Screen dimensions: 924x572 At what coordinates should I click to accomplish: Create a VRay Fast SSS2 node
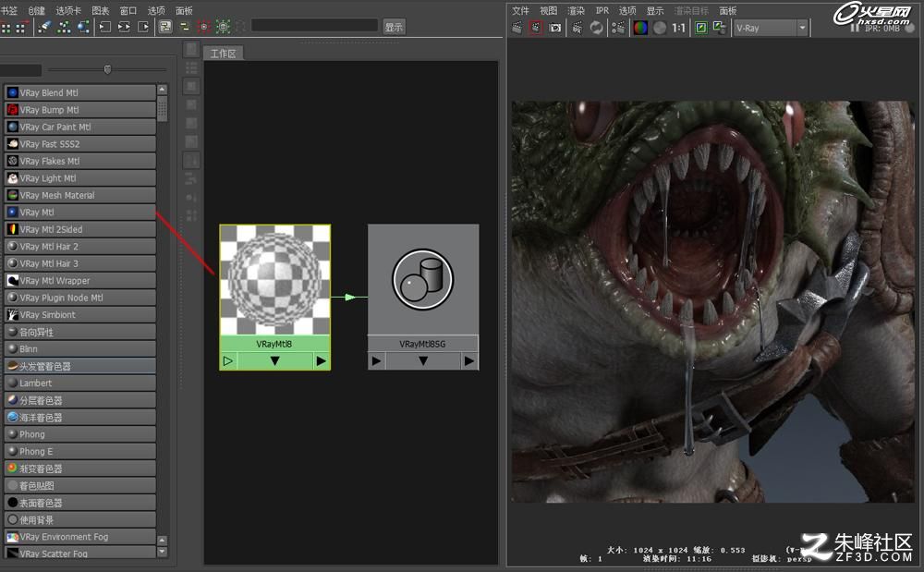coord(80,144)
